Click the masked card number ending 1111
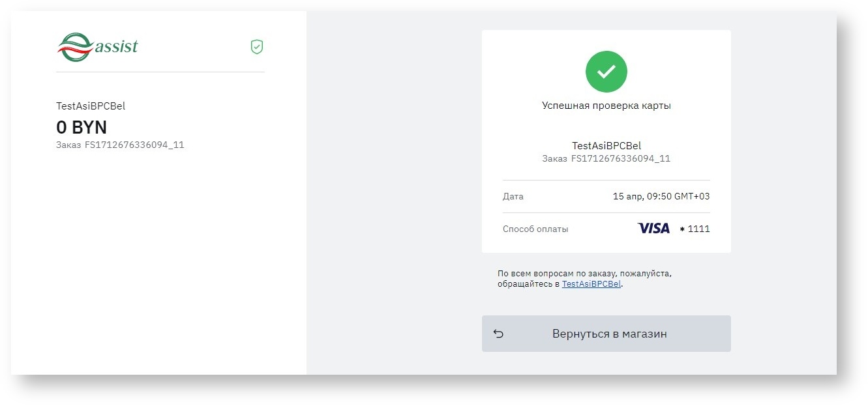The image size is (868, 406). pyautogui.click(x=695, y=229)
